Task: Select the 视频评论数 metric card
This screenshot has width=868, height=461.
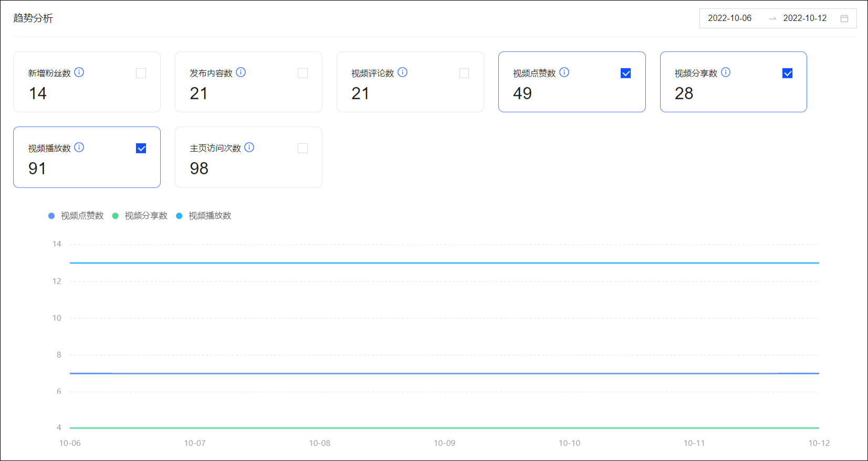Action: (x=410, y=82)
